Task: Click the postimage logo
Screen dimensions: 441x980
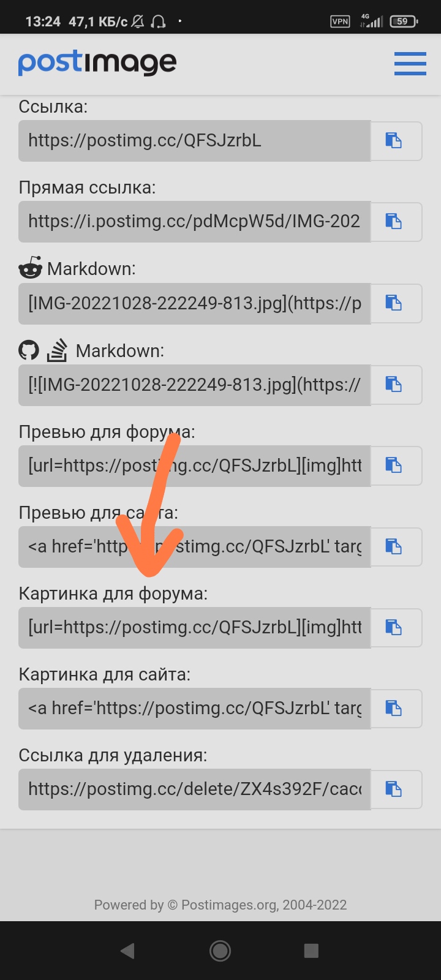Action: [97, 63]
